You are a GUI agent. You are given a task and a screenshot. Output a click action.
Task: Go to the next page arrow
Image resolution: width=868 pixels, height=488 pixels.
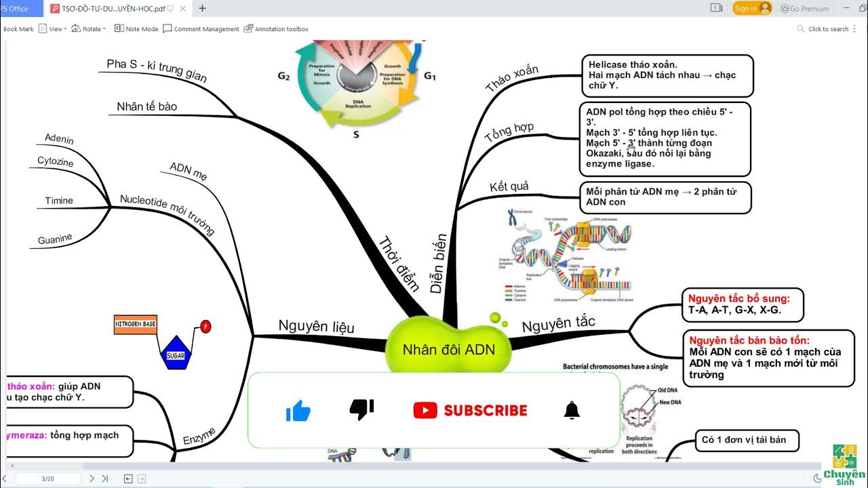pos(92,479)
